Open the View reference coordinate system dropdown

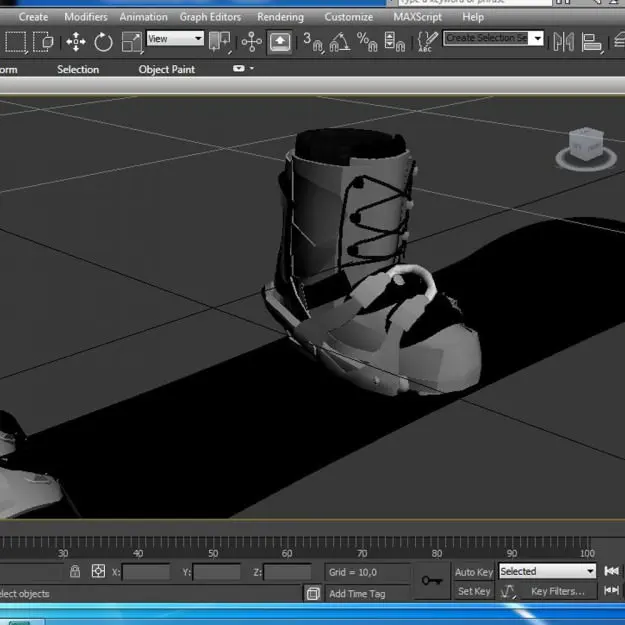coord(175,39)
